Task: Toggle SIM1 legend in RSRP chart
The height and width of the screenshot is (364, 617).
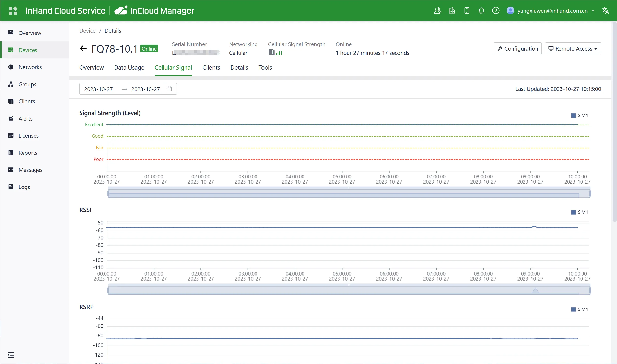Action: tap(580, 309)
